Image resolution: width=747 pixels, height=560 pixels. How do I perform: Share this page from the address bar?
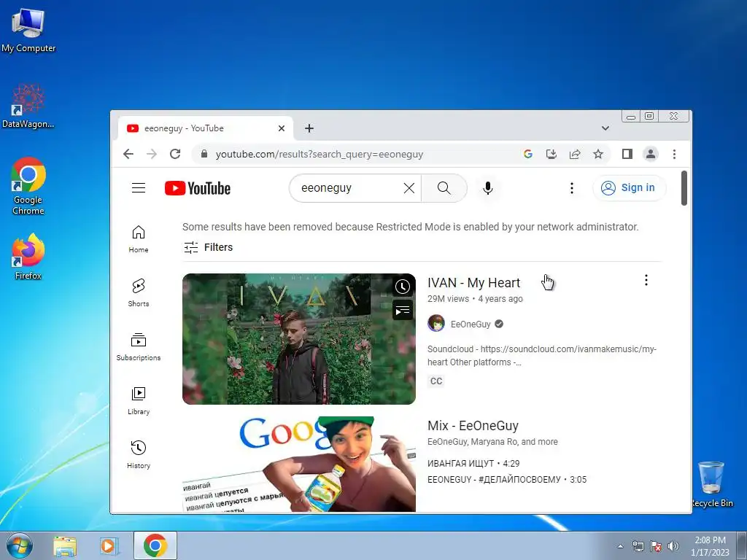[x=575, y=154]
